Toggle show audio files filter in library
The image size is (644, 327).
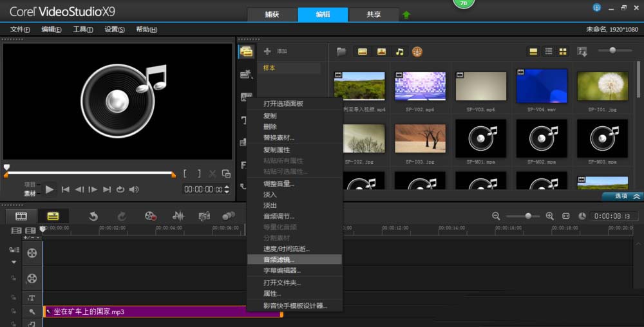pos(399,51)
